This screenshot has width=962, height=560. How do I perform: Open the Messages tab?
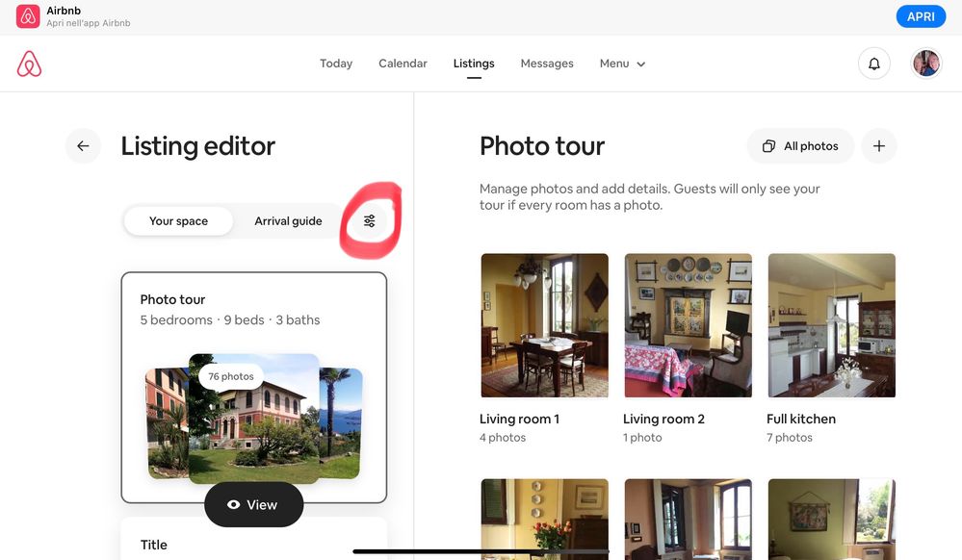tap(547, 64)
